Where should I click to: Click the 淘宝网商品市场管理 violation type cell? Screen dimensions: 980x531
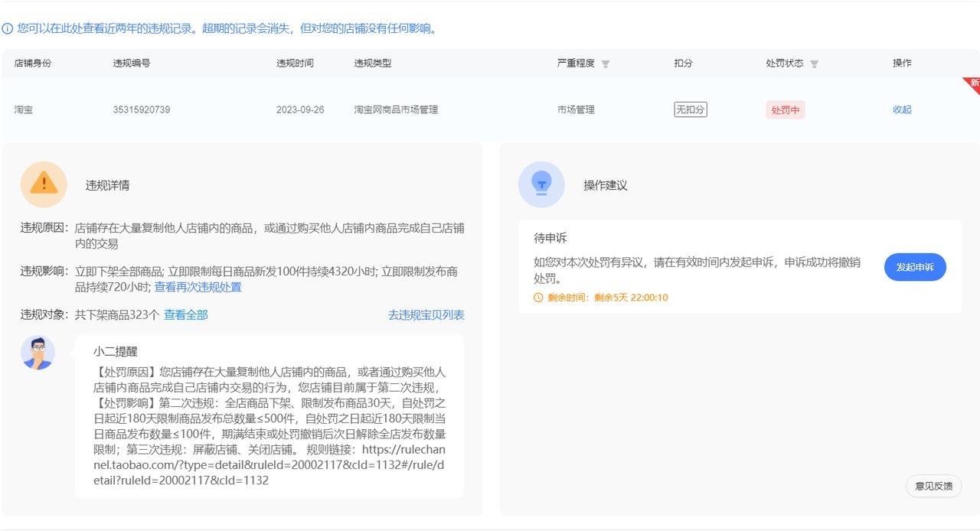(396, 109)
